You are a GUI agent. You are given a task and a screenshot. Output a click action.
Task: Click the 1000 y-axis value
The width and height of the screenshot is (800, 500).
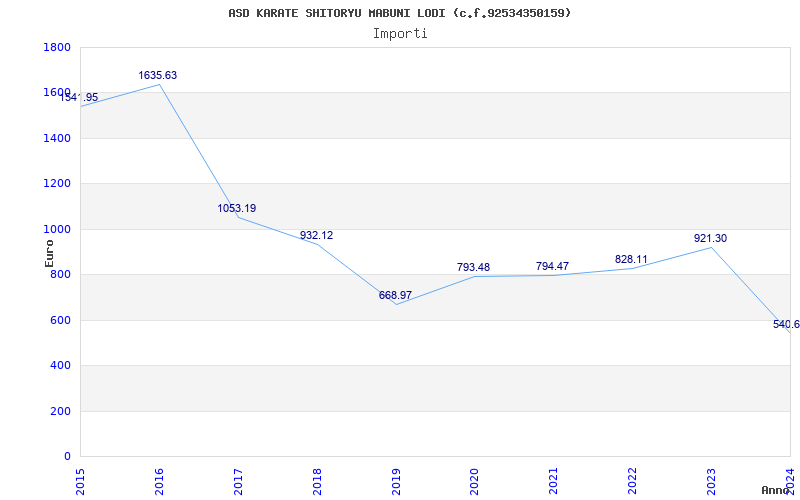tap(57, 230)
